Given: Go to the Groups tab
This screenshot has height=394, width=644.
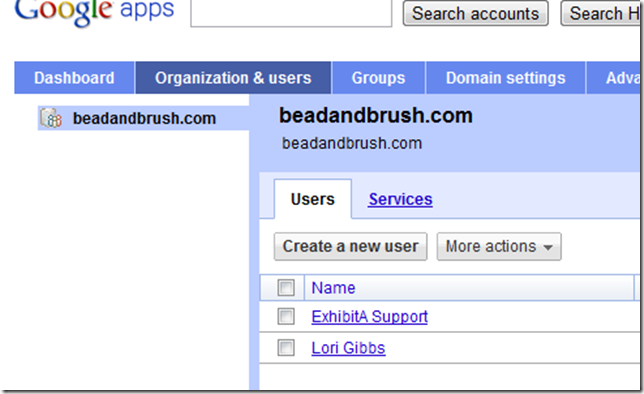Looking at the screenshot, I should [x=378, y=78].
